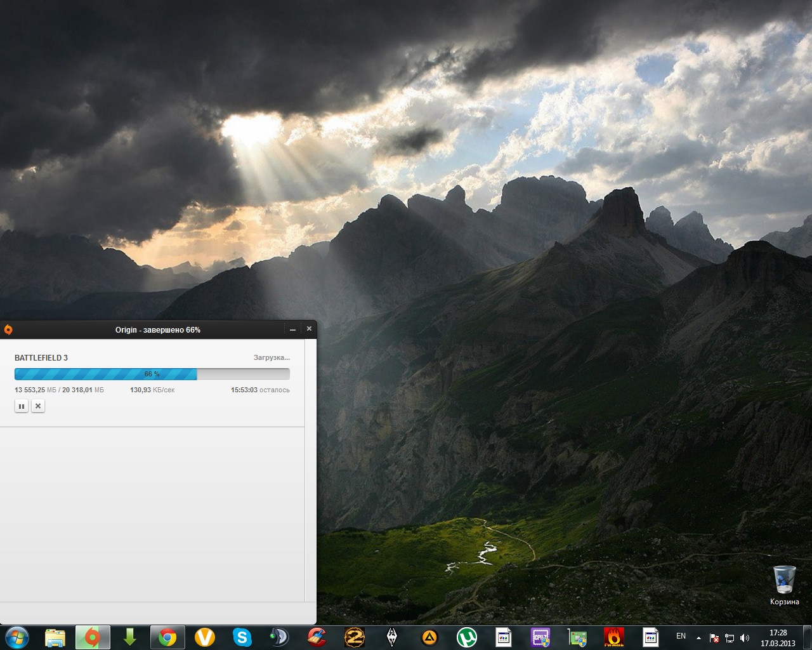Launch Skype from the taskbar
This screenshot has width=812, height=650.
point(242,637)
